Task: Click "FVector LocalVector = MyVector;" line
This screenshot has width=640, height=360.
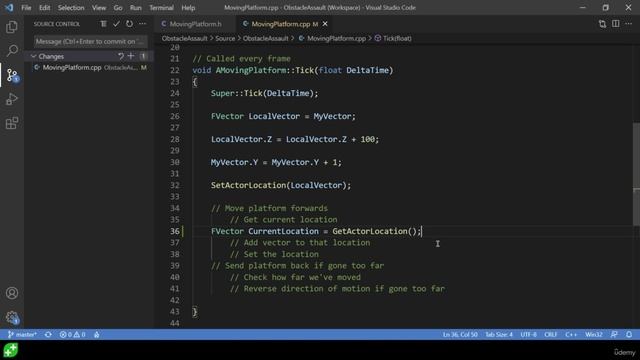Action: [283, 116]
